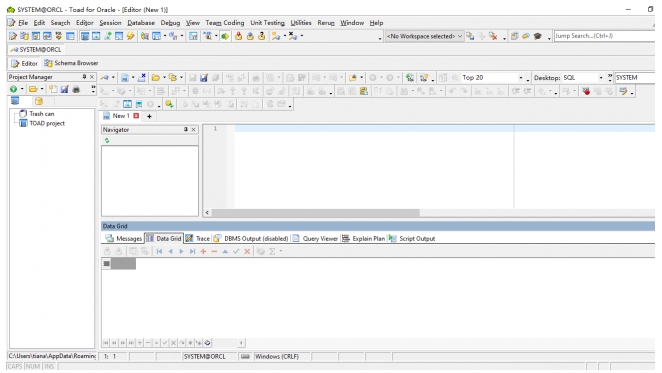This screenshot has width=662, height=373.
Task: Click the new connection plug icon in the editor toolbar
Action: pos(105,78)
